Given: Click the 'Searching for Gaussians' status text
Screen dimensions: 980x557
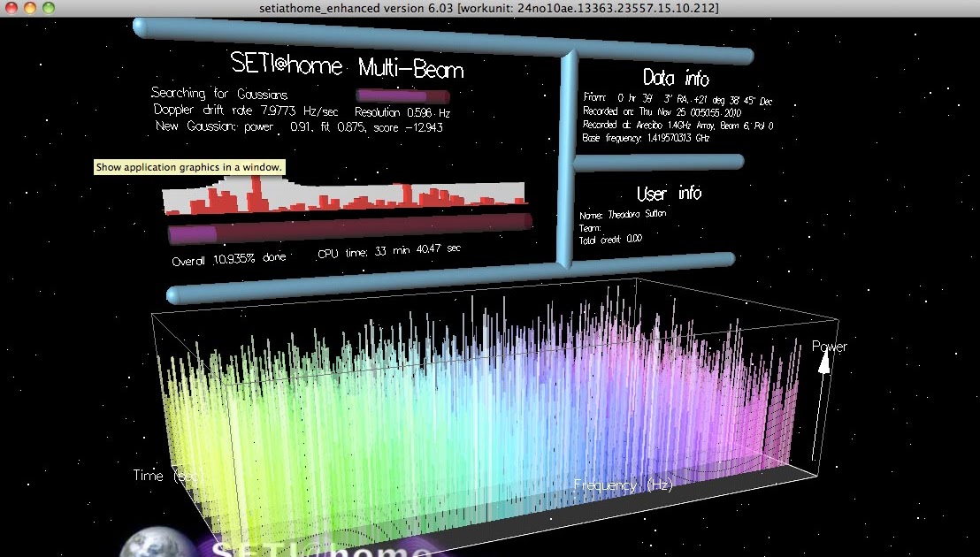Looking at the screenshot, I should pos(218,94).
